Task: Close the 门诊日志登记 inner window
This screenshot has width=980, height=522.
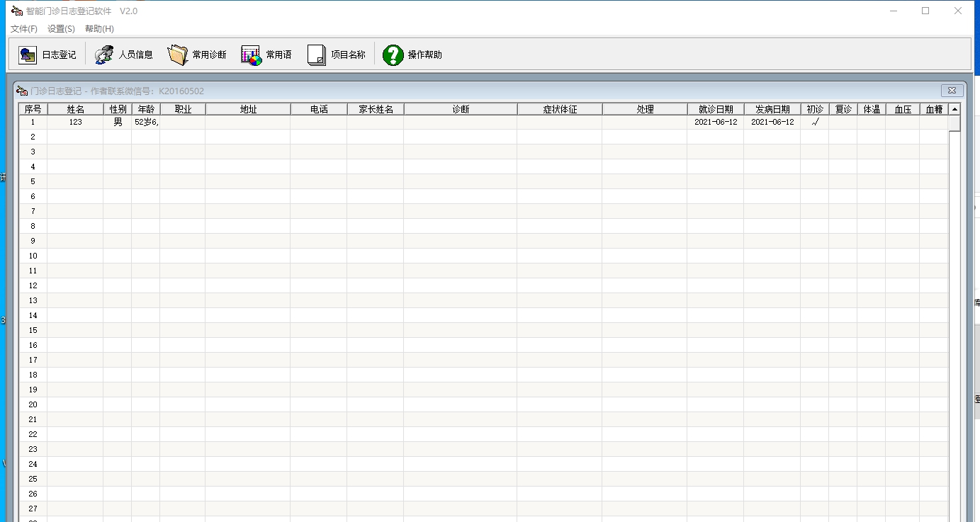Action: (x=952, y=91)
